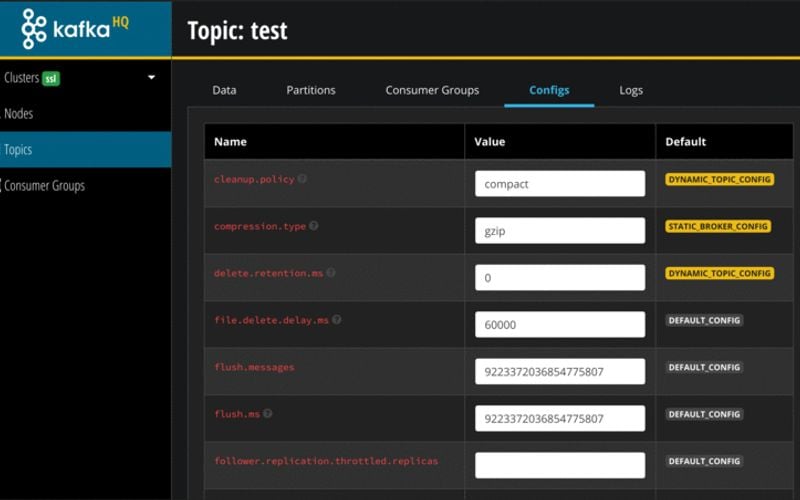The image size is (800, 500).
Task: Focus the file.delete.delay.ms value field
Action: pos(560,325)
